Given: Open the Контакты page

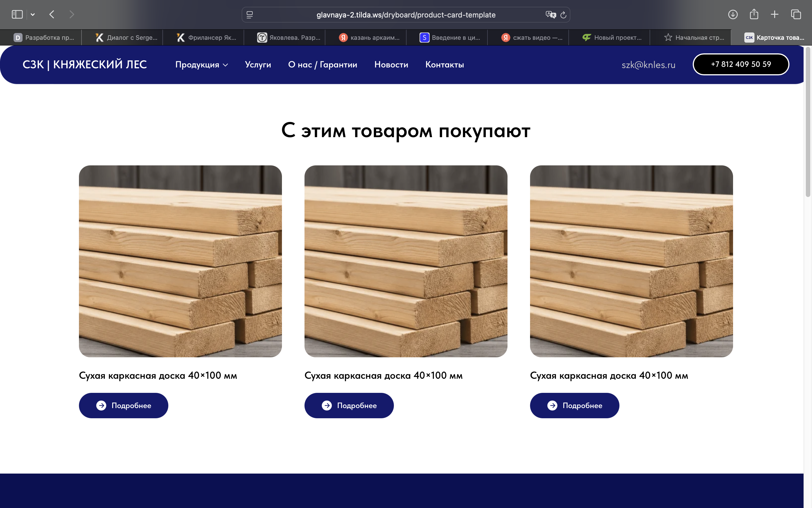Looking at the screenshot, I should [x=445, y=65].
